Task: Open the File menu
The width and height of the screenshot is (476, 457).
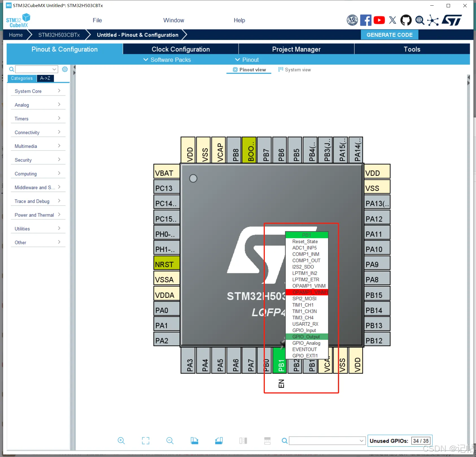Action: coord(97,20)
